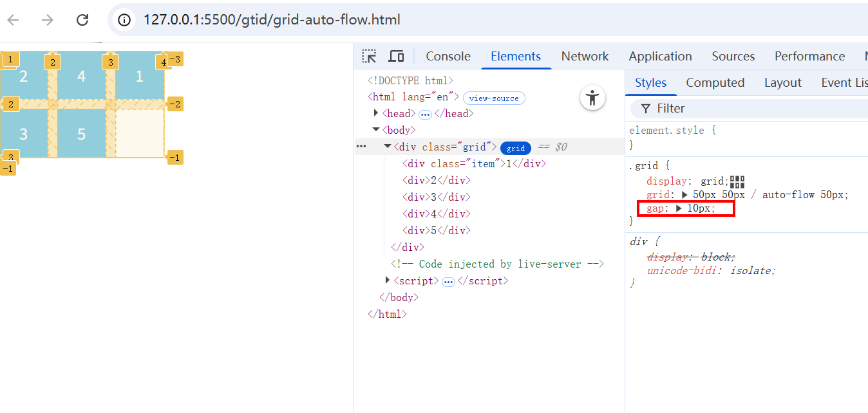Go back in browser history
The width and height of the screenshot is (868, 413).
pos(14,20)
